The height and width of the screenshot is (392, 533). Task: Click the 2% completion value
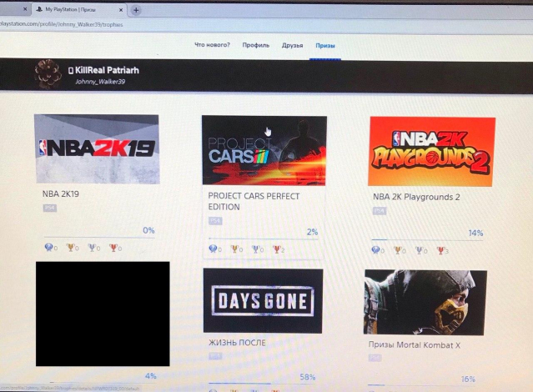point(312,232)
